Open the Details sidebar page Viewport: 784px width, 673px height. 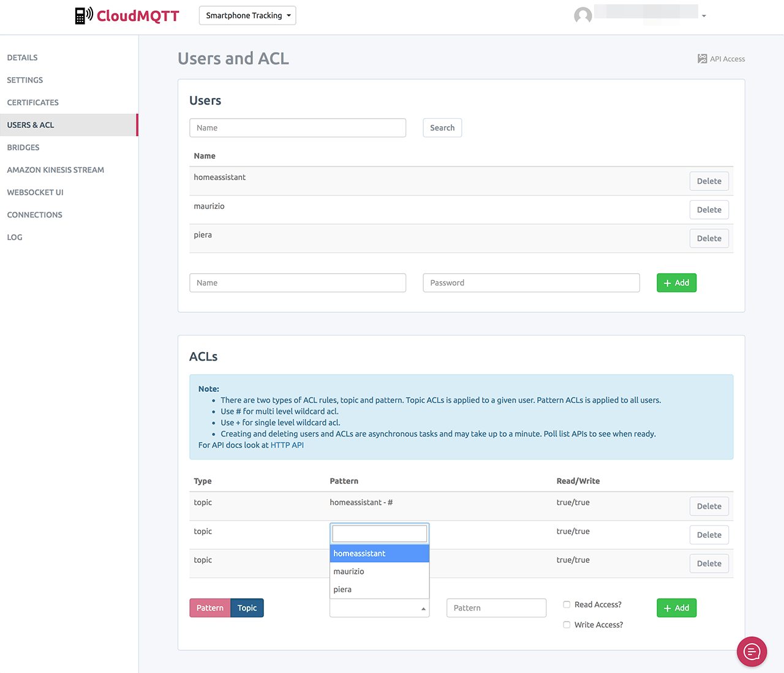click(x=23, y=58)
